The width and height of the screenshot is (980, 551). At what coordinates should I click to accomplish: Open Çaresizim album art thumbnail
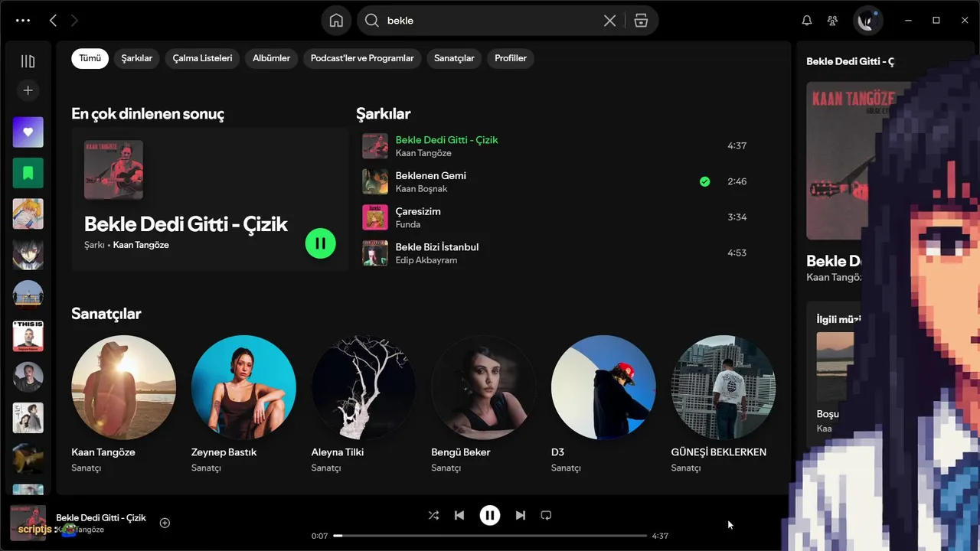(x=375, y=217)
